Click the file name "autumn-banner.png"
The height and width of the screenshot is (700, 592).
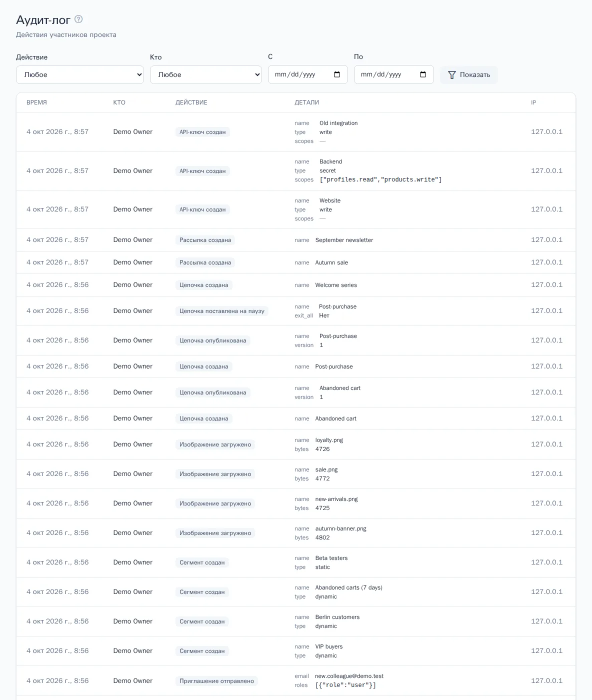(341, 528)
